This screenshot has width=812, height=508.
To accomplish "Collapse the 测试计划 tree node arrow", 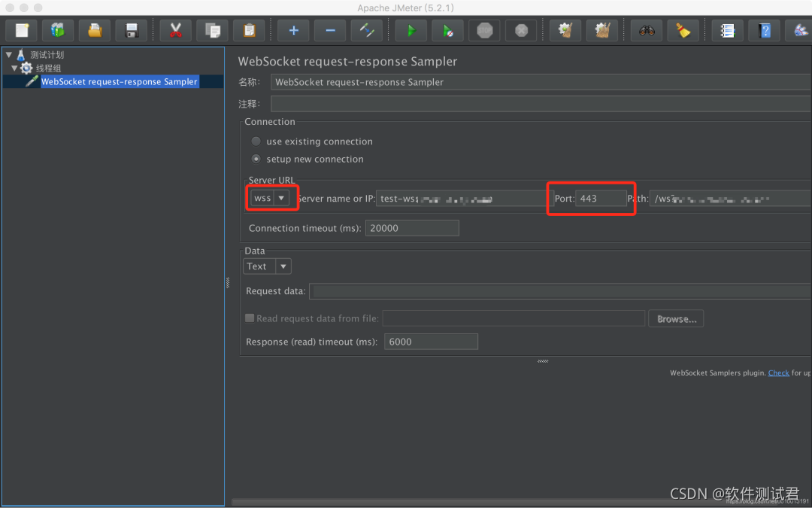I will pos(9,54).
